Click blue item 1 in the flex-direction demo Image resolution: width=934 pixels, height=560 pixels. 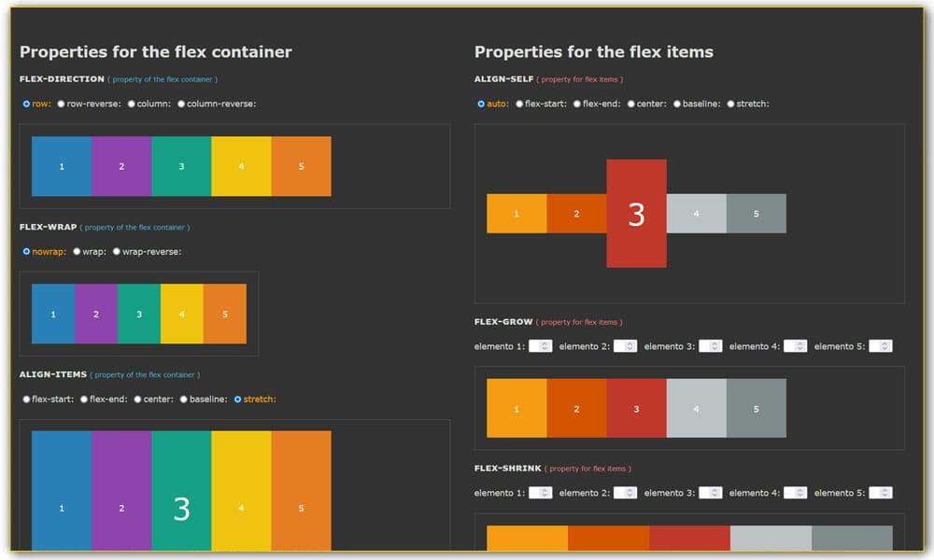[62, 165]
